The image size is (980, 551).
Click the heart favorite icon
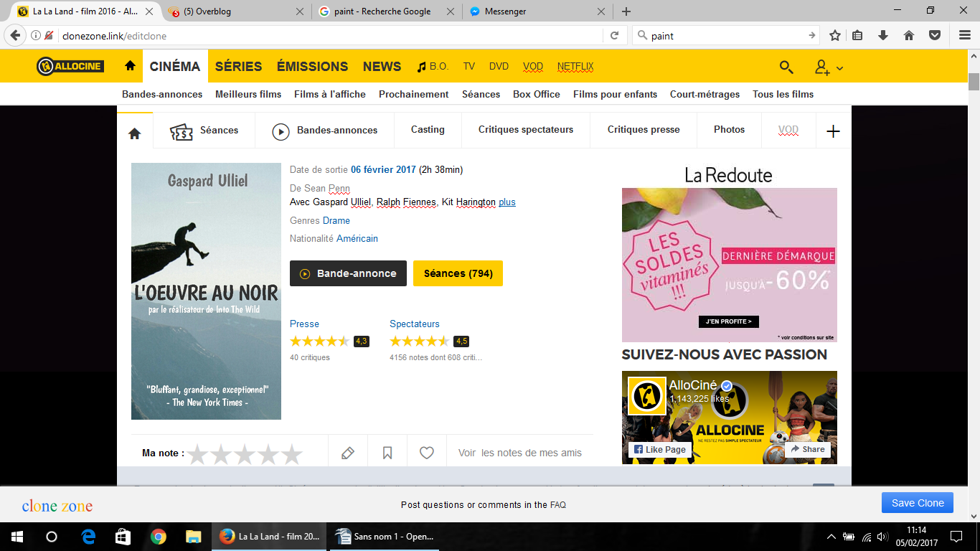point(427,453)
